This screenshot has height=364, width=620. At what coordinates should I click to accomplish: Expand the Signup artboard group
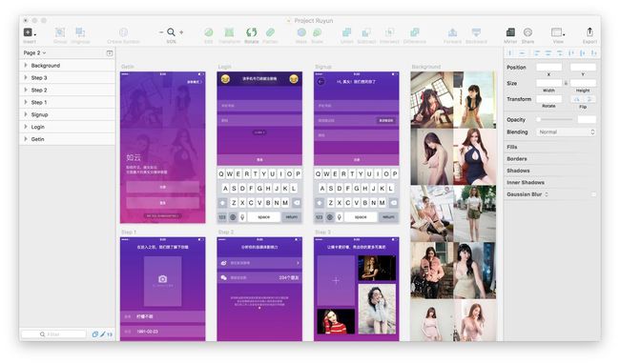(26, 114)
